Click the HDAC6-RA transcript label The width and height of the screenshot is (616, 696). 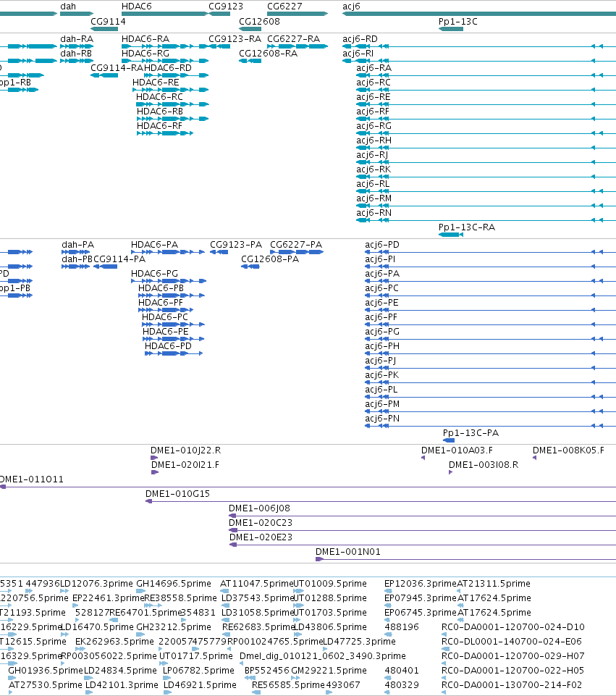tap(145, 38)
